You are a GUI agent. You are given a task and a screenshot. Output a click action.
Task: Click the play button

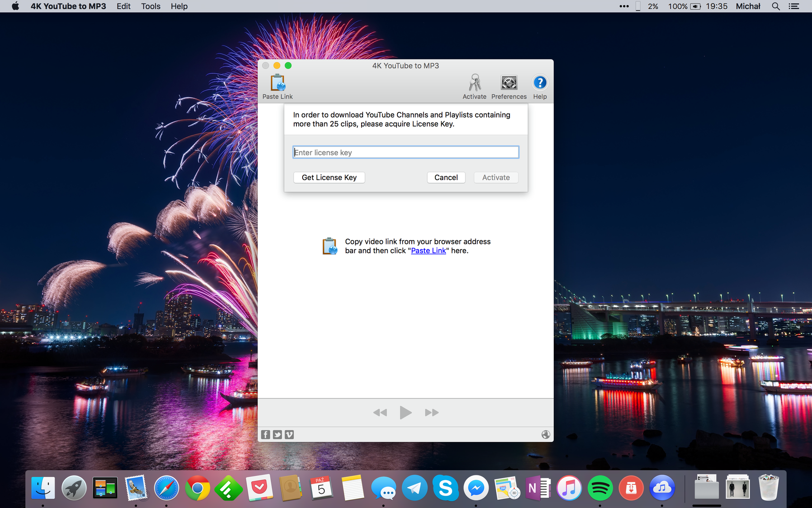pos(406,413)
